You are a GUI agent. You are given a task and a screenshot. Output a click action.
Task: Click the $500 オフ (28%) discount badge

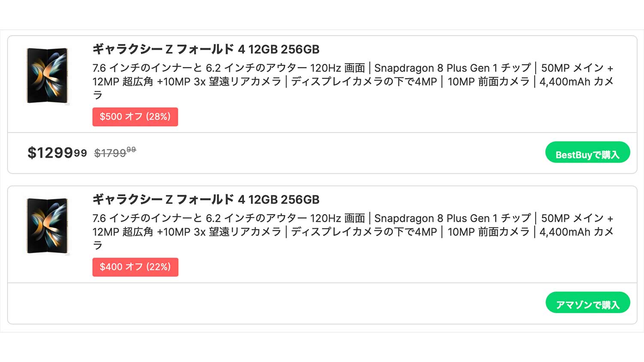(135, 117)
